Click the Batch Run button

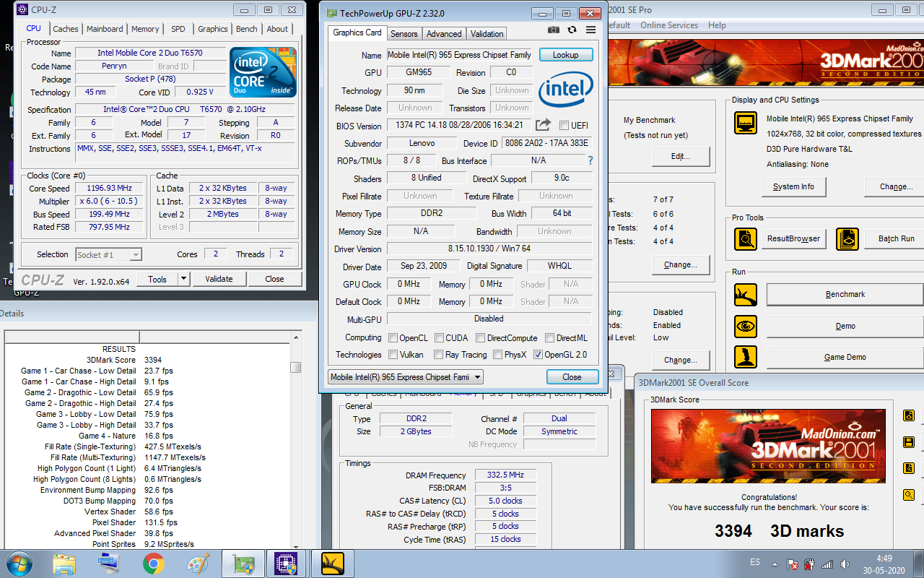coord(896,238)
